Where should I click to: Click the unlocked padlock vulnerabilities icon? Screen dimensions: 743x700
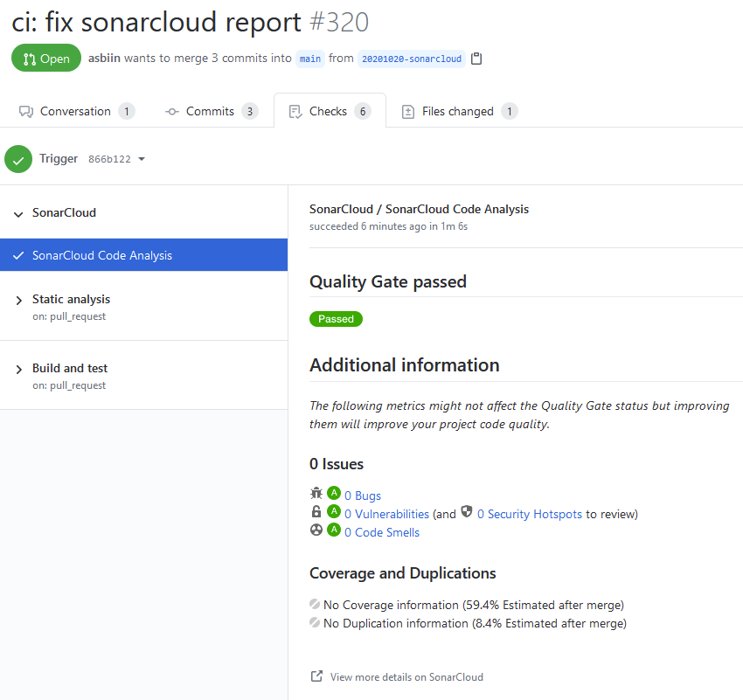click(x=316, y=512)
